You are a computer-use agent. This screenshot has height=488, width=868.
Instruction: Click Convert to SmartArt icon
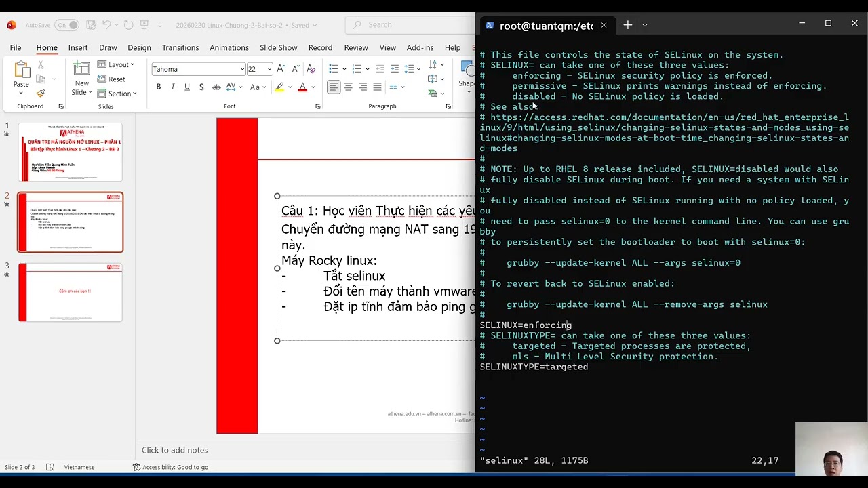click(433, 93)
